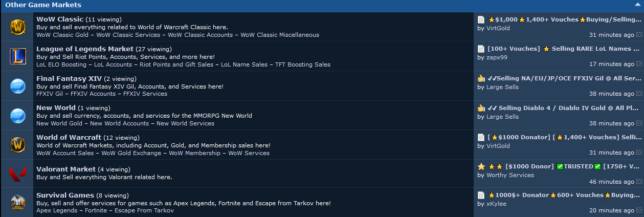Go to FFXIV Accounts subforum
This screenshot has width=644, height=217.
(93, 94)
